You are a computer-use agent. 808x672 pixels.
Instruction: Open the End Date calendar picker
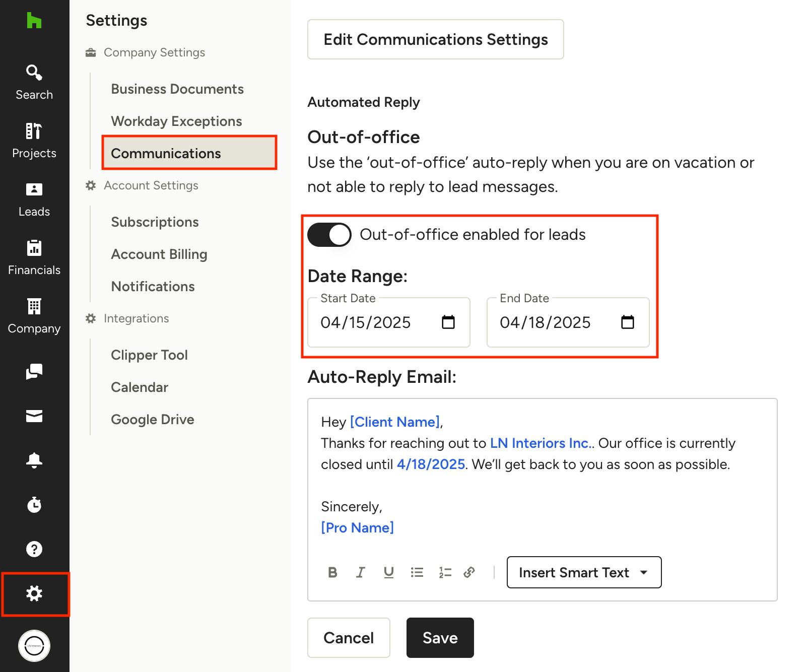pos(627,322)
